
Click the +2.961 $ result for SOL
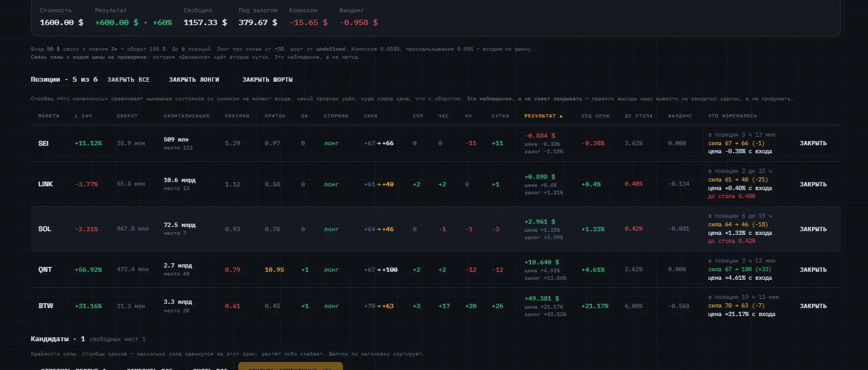pos(539,221)
